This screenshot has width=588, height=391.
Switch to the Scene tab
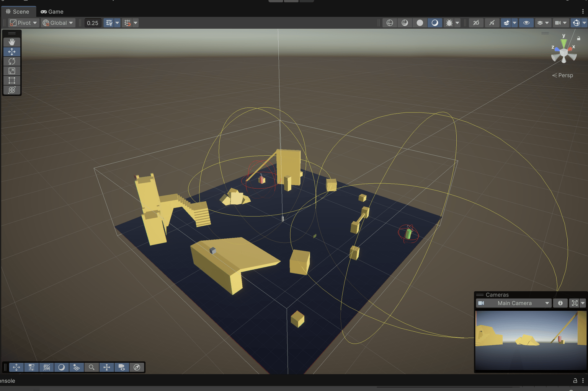[x=18, y=11]
